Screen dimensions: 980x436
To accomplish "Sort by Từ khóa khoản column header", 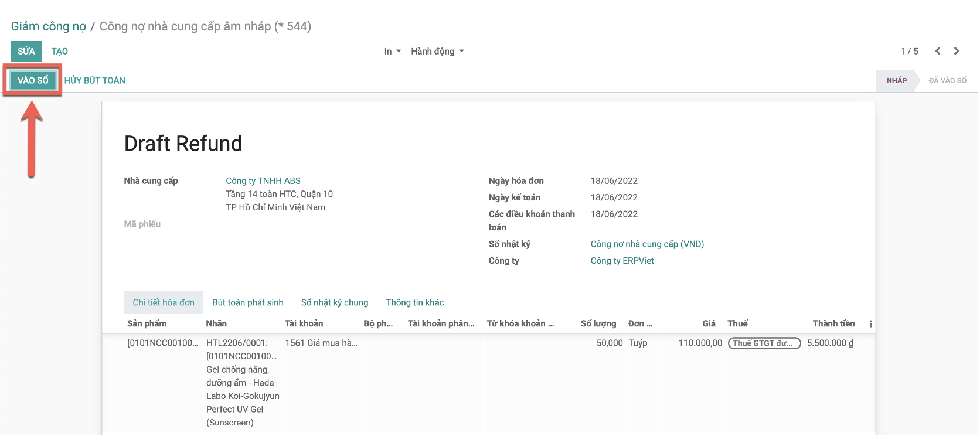I will (520, 323).
